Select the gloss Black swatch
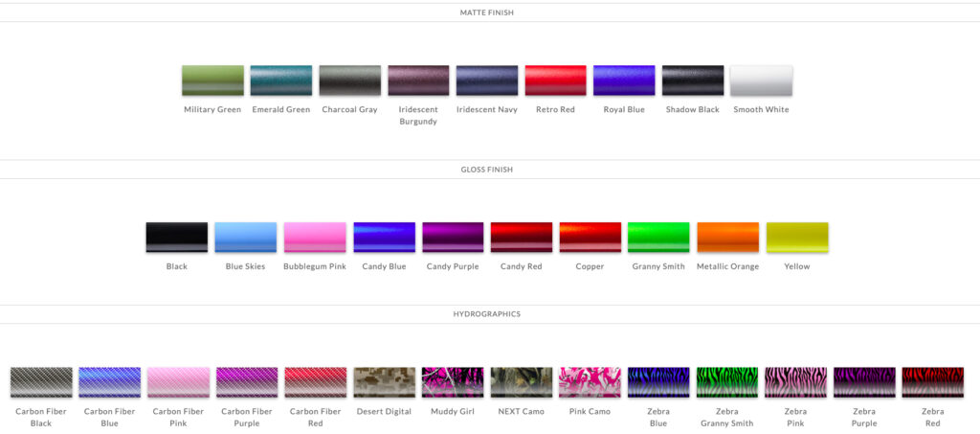The image size is (980, 434). 176,238
